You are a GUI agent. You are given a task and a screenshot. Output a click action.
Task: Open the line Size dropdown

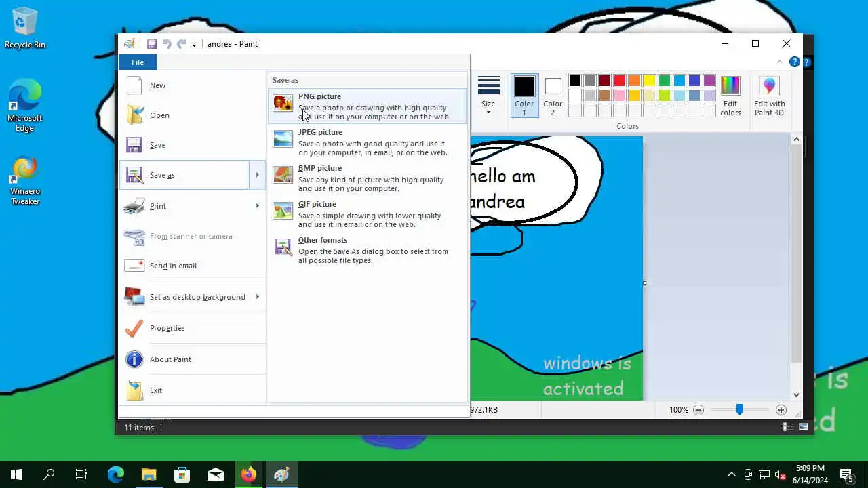tap(488, 96)
